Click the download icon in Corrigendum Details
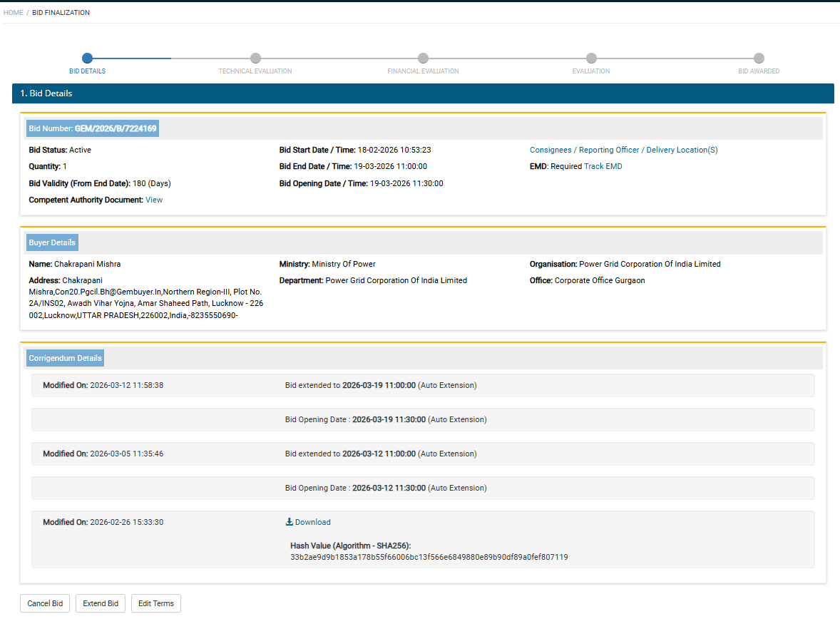This screenshot has width=840, height=619. [290, 522]
